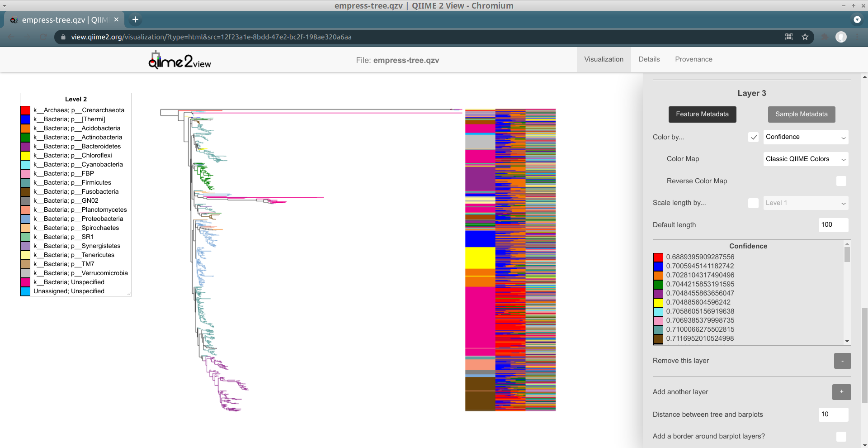Click the Default length input field
868x448 pixels.
coord(833,225)
